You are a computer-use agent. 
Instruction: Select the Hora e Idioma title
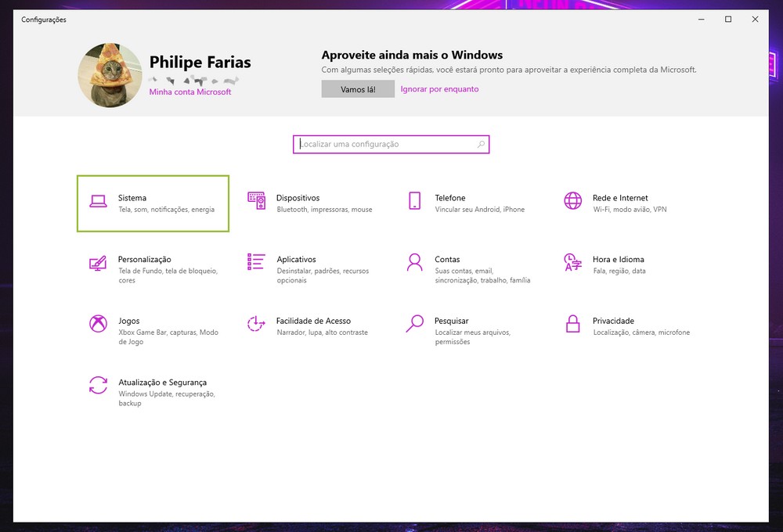click(x=619, y=260)
